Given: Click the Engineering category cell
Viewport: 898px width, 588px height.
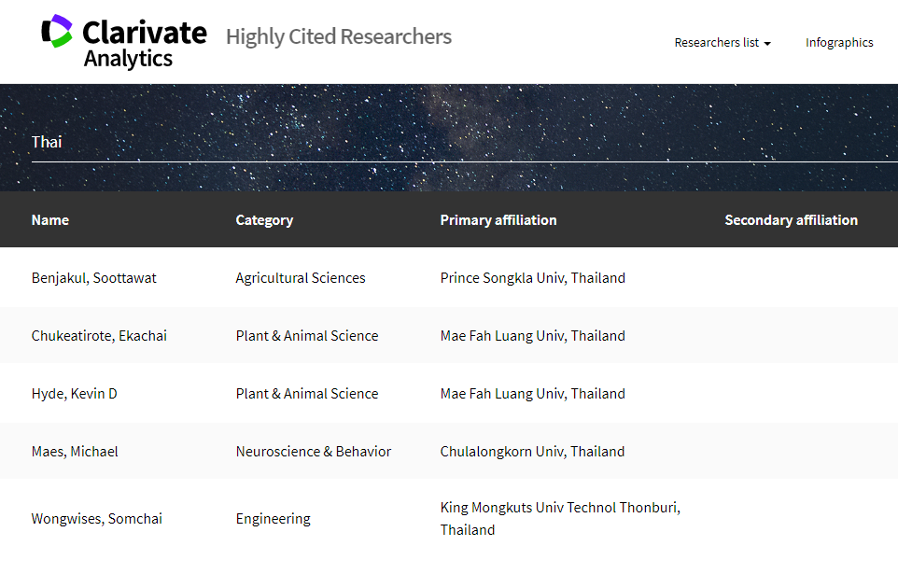Looking at the screenshot, I should click(x=274, y=519).
